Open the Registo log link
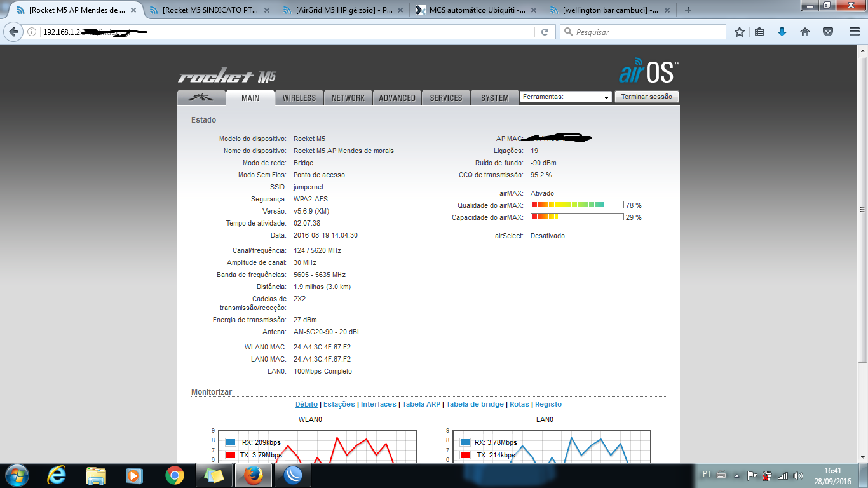Screen dimensions: 868x488 tap(548, 404)
